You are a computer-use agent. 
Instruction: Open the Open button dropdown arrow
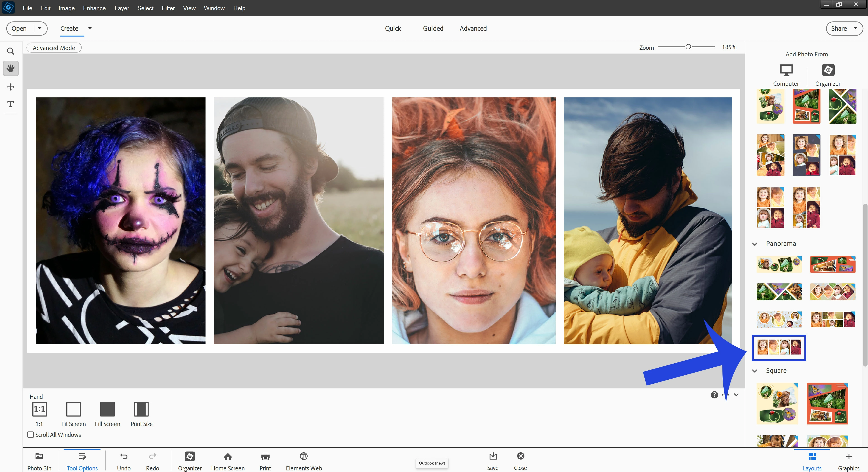tap(40, 28)
